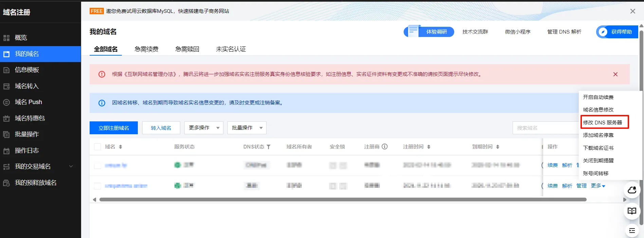The height and width of the screenshot is (238, 644).
Task: Click the 立即注册域名 button
Action: pos(114,128)
